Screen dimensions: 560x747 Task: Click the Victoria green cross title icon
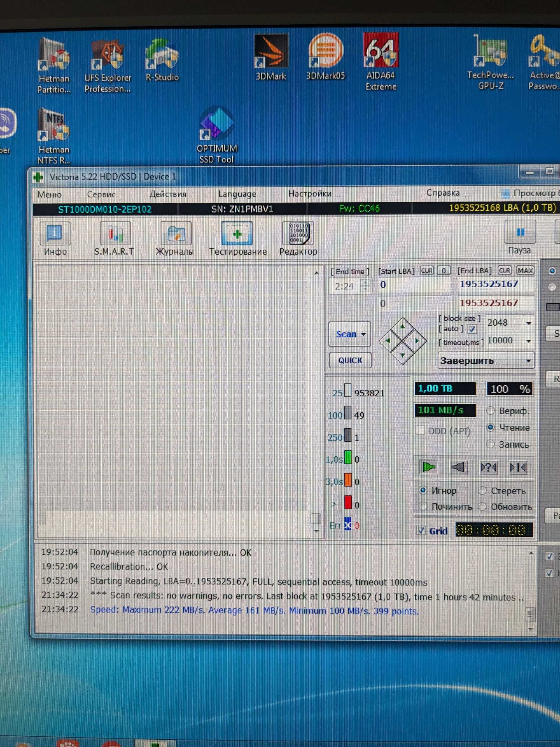38,177
